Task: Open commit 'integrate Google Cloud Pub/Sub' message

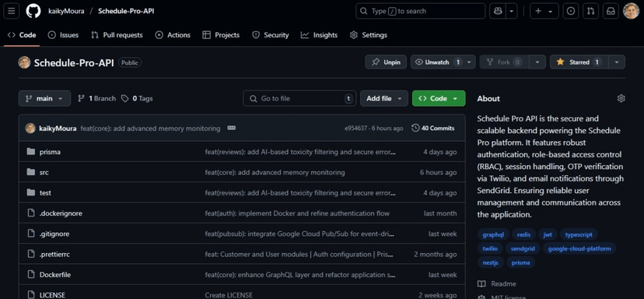Action: click(x=299, y=234)
